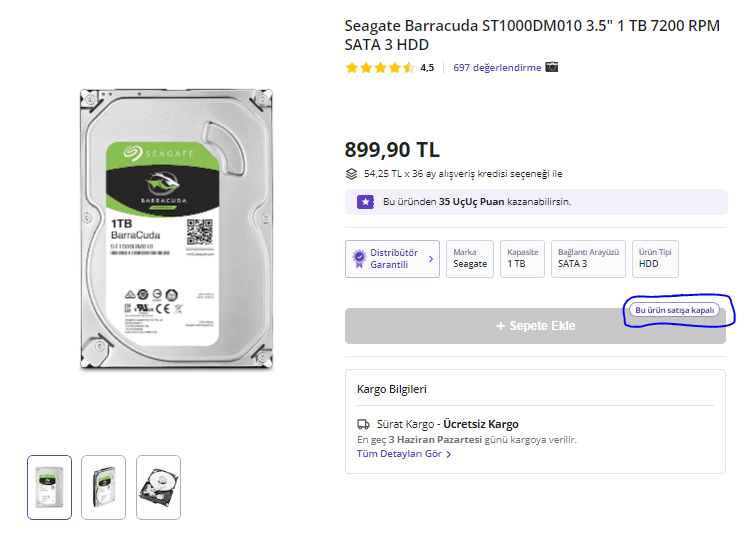Expand Distribütör Garantili chevron arrow
The height and width of the screenshot is (536, 744).
pyautogui.click(x=431, y=259)
